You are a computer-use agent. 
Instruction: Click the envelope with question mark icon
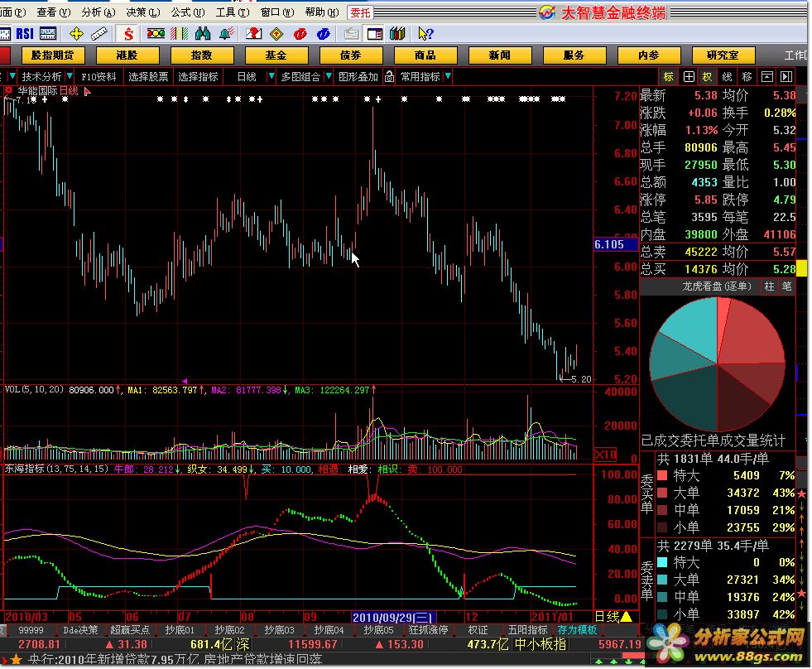click(254, 34)
